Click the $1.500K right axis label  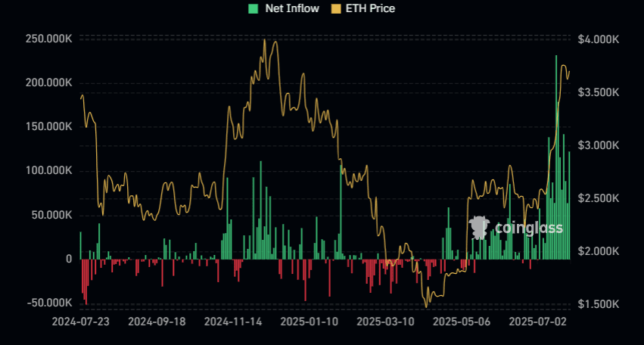point(598,304)
